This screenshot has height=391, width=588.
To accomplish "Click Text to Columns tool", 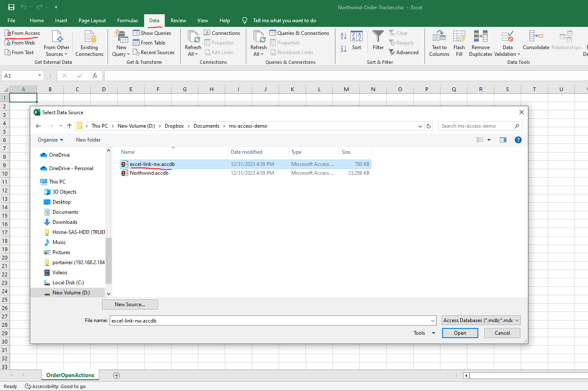I will point(439,43).
